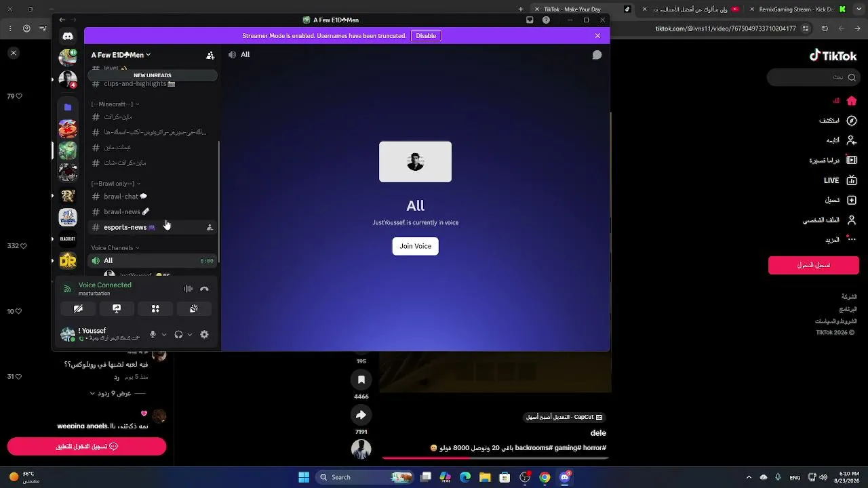Click the Join Voice button
The image size is (868, 488).
[x=415, y=246]
